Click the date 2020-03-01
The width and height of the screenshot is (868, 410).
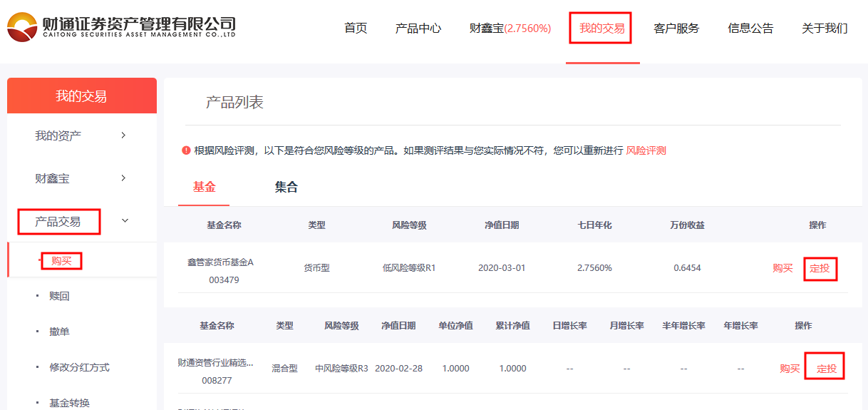click(502, 269)
